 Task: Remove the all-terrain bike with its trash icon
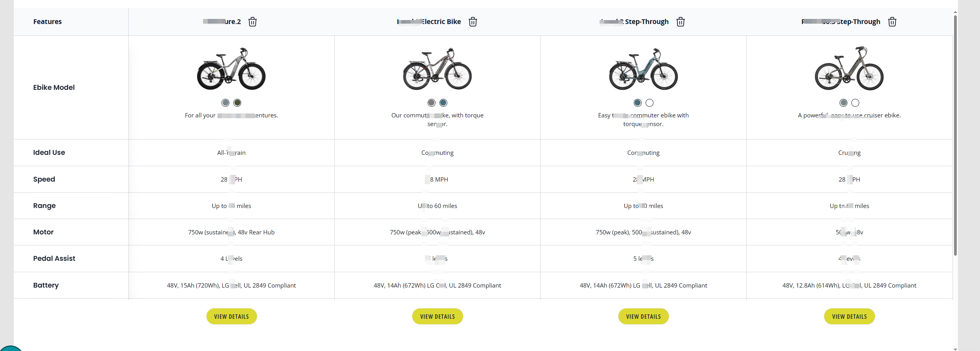pos(253,22)
